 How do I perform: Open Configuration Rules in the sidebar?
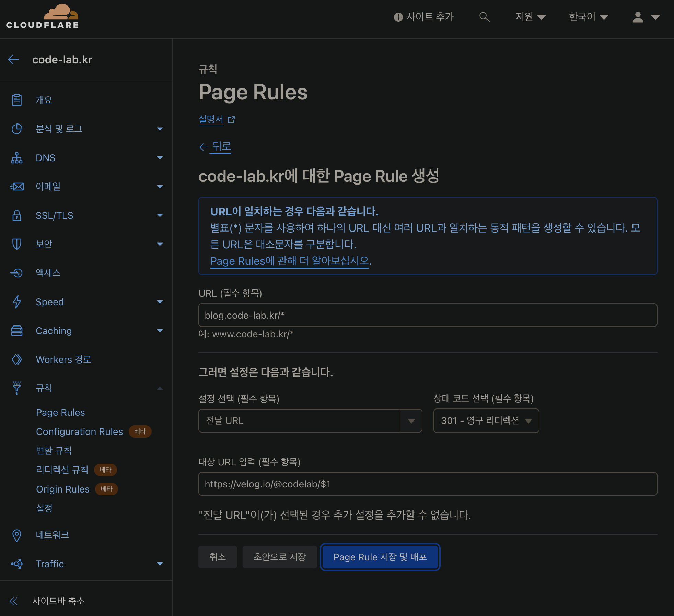coord(79,431)
